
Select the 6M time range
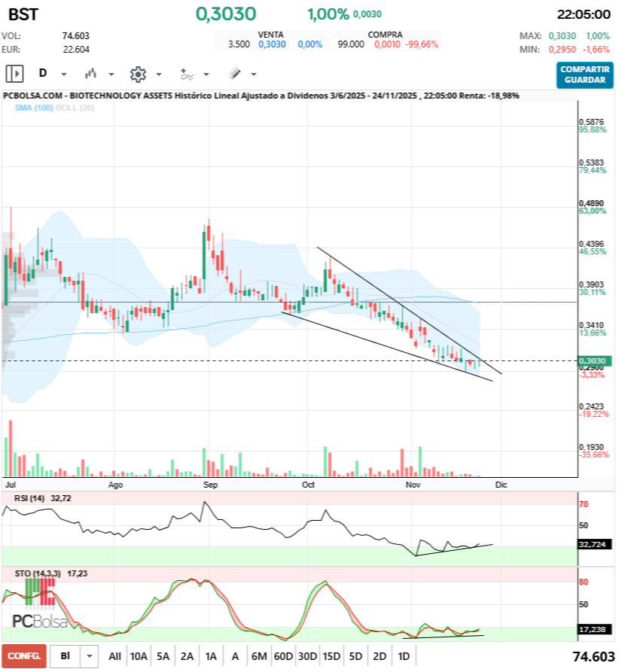[x=259, y=656]
